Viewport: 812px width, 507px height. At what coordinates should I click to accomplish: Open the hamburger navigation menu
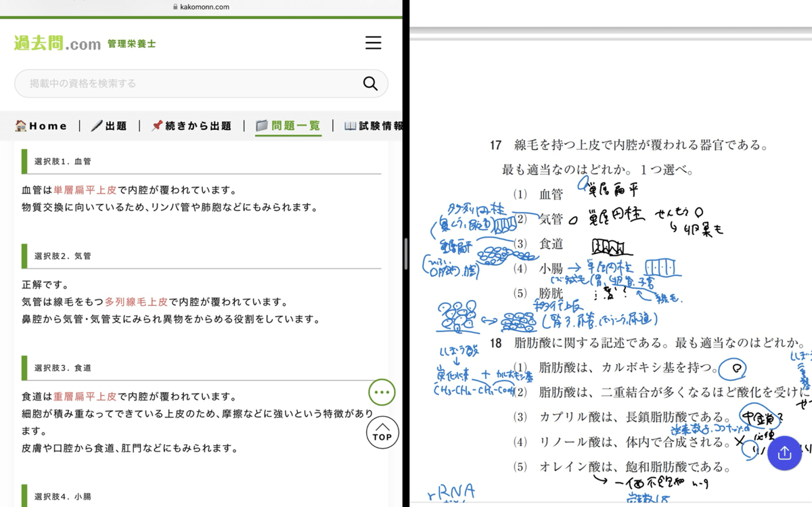pos(373,43)
